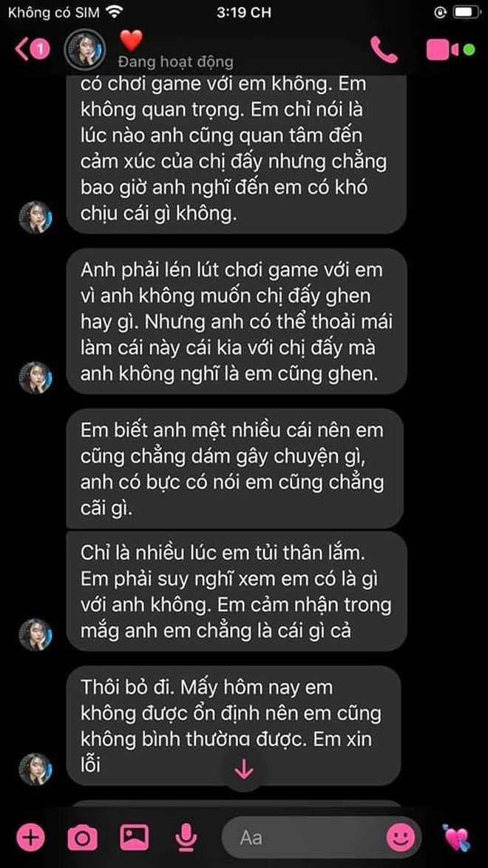Tap the red heart contact name
Image resolution: width=488 pixels, height=868 pixels.
click(131, 41)
